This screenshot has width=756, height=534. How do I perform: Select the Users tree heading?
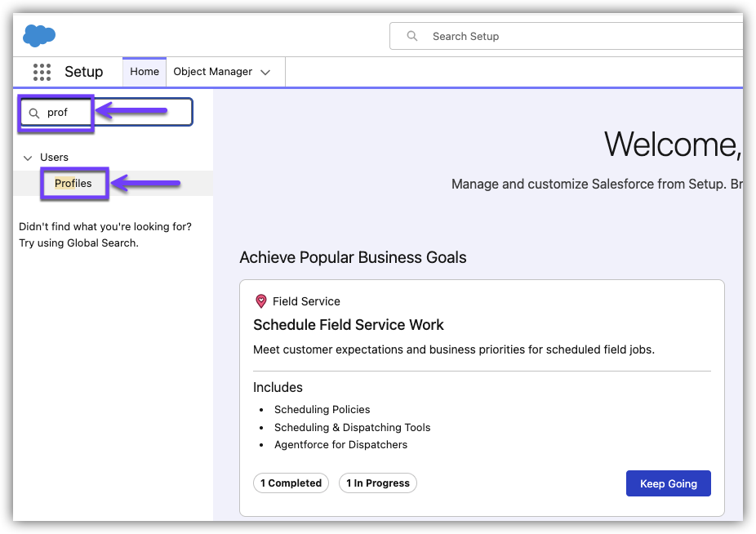click(x=55, y=158)
